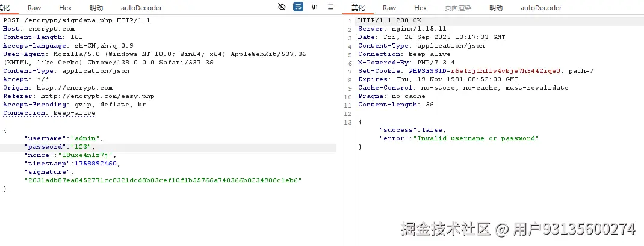Switch to Hex tab in response pane
The height and width of the screenshot is (246, 644).
coord(420,8)
